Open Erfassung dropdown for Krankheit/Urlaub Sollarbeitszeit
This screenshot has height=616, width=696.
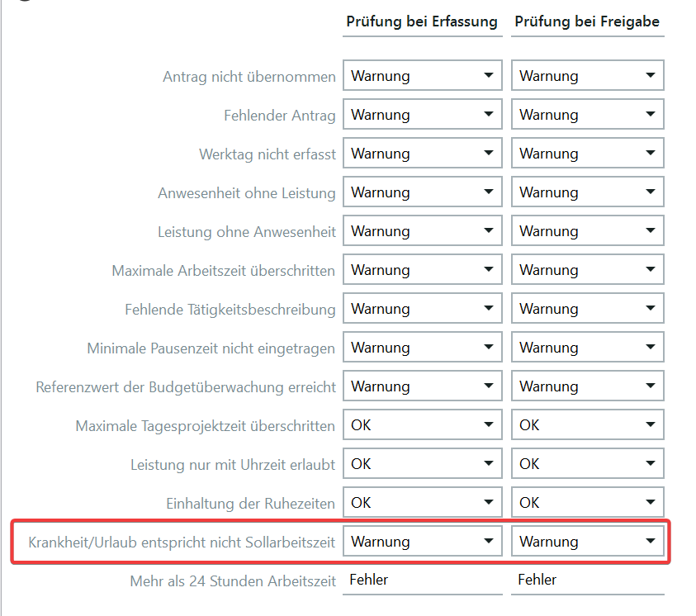tap(422, 542)
